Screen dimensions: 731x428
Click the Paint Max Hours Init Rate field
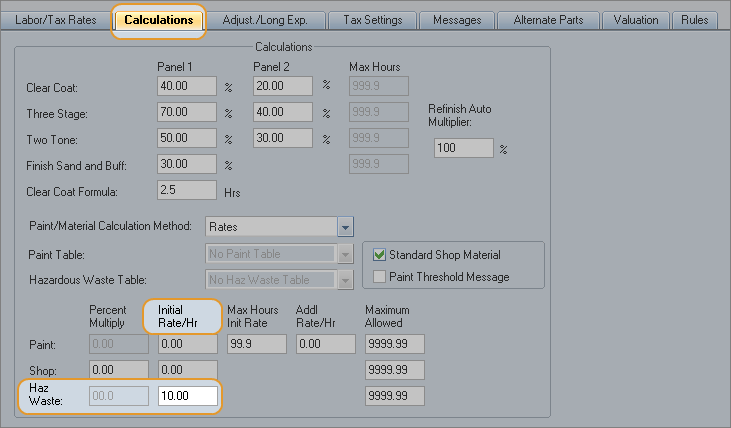coord(256,344)
